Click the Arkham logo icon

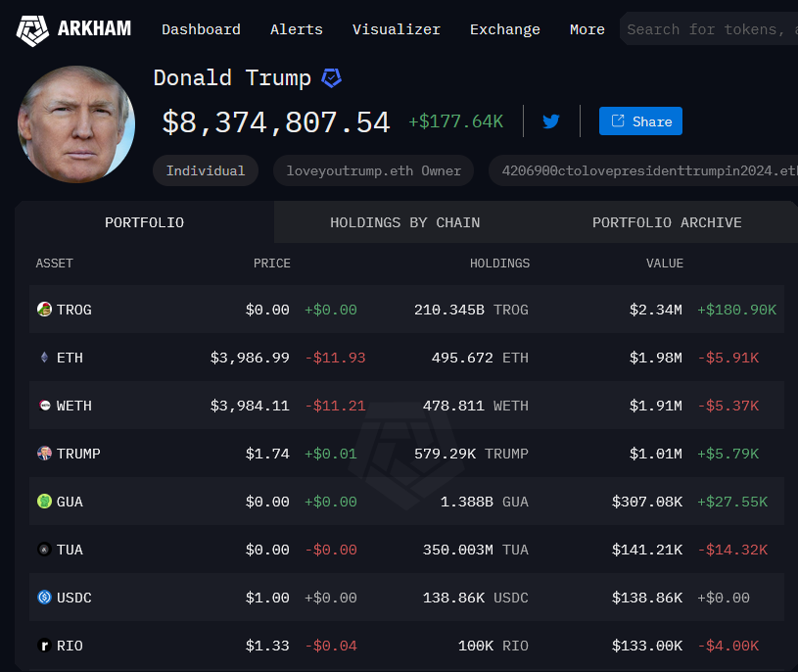[x=32, y=29]
